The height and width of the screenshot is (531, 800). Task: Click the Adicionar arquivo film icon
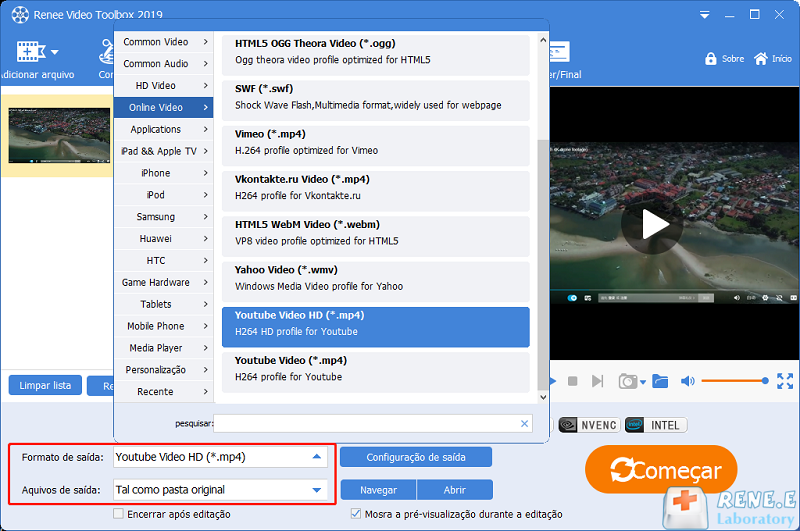(x=31, y=52)
